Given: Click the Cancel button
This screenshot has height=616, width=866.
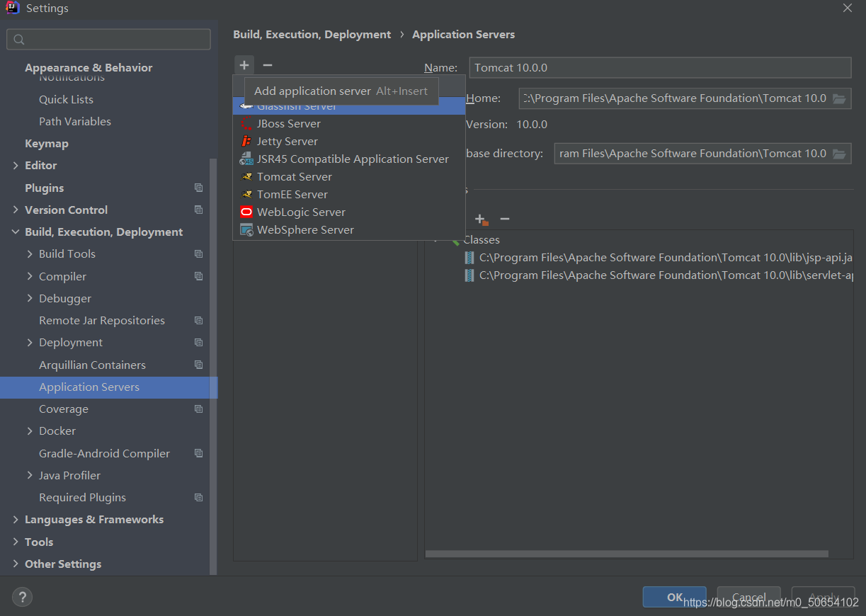Looking at the screenshot, I should [748, 597].
